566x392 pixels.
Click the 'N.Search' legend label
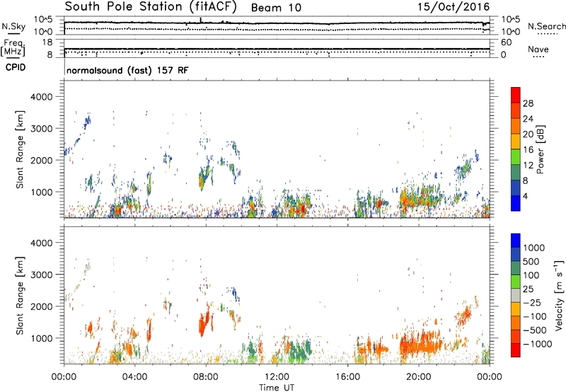tap(547, 26)
